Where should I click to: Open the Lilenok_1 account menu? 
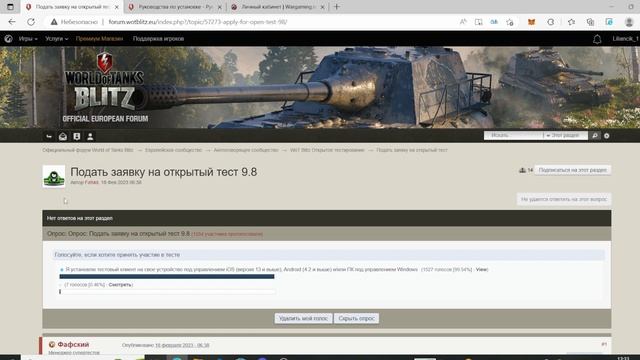pyautogui.click(x=625, y=39)
